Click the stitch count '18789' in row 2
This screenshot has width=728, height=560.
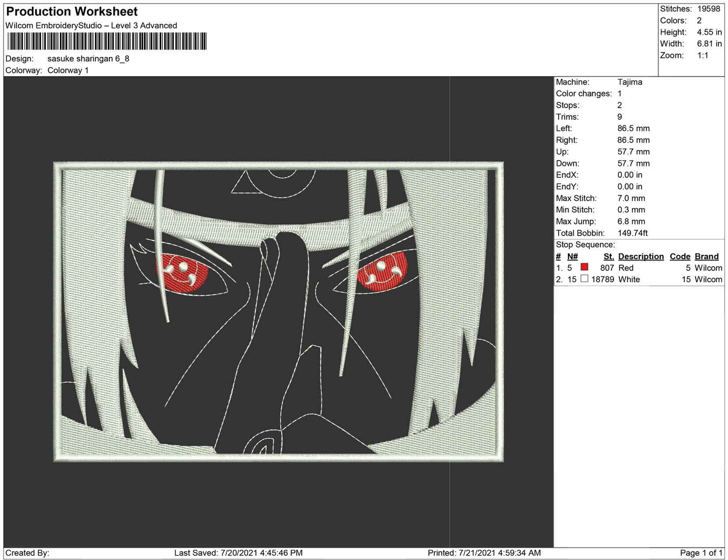coord(603,279)
